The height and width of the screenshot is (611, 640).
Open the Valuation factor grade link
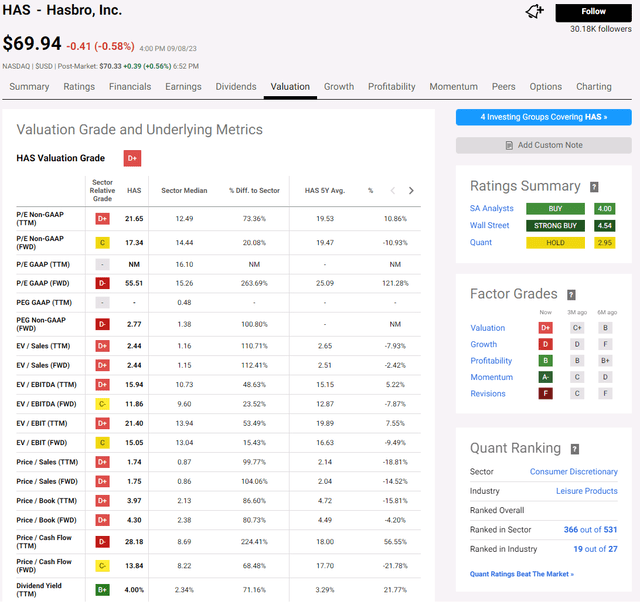click(x=487, y=328)
